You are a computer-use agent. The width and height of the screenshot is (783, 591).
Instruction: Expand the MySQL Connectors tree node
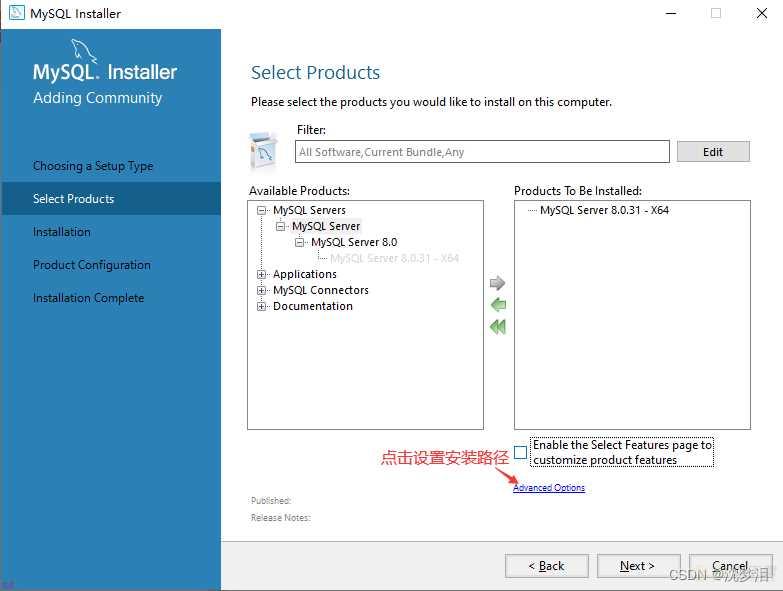coord(261,290)
